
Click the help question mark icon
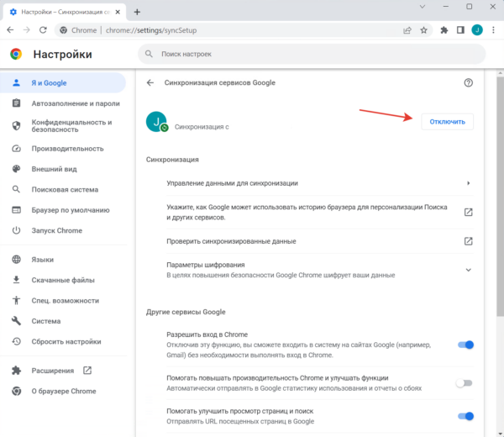tap(469, 82)
